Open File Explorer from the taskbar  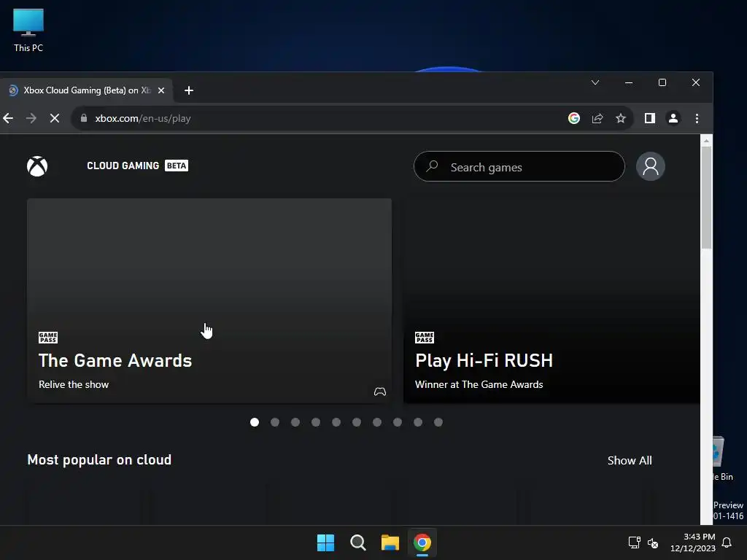(390, 542)
